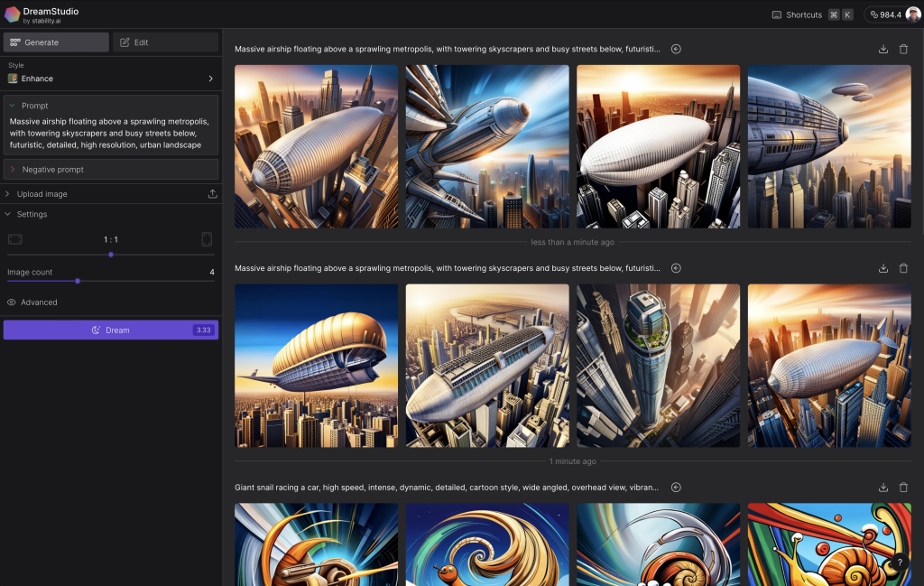924x586 pixels.
Task: Click the 1 : 1 aspect ratio label
Action: coord(111,239)
